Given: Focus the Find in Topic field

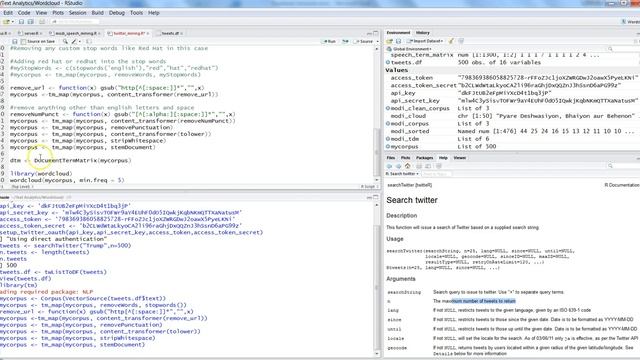Looking at the screenshot, I should [x=436, y=174].
